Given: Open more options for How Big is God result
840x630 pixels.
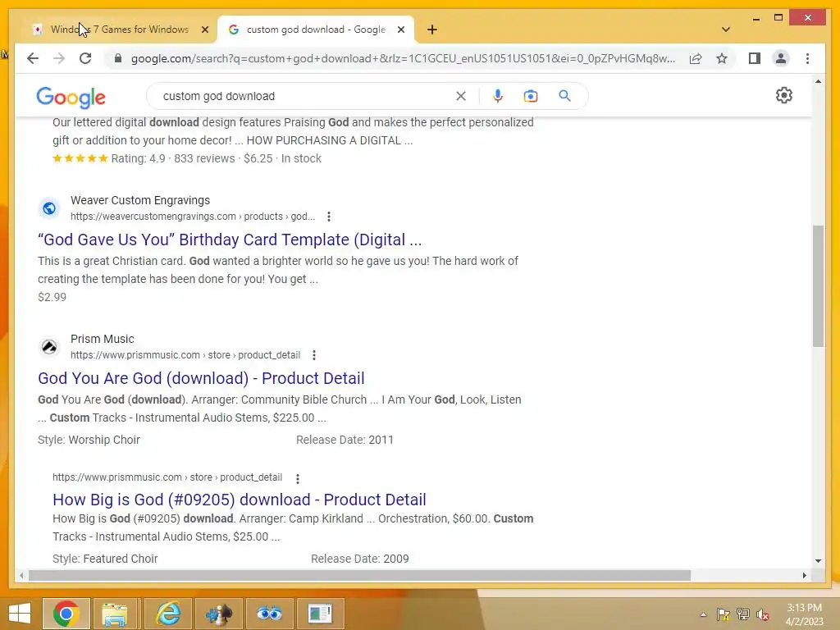Looking at the screenshot, I should point(297,478).
